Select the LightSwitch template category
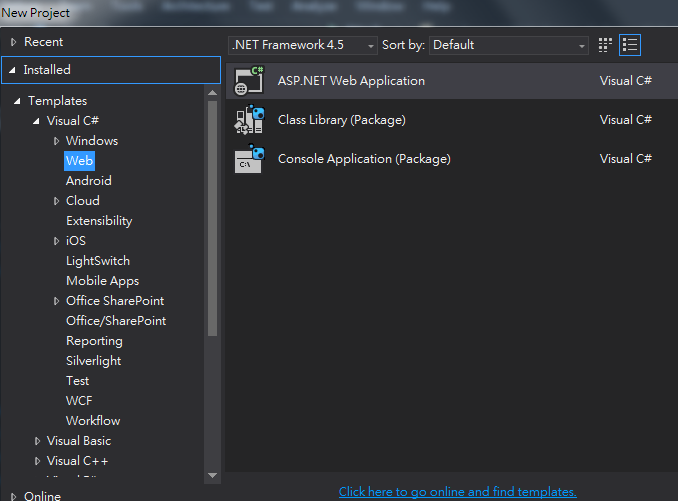678x501 pixels. pyautogui.click(x=98, y=261)
